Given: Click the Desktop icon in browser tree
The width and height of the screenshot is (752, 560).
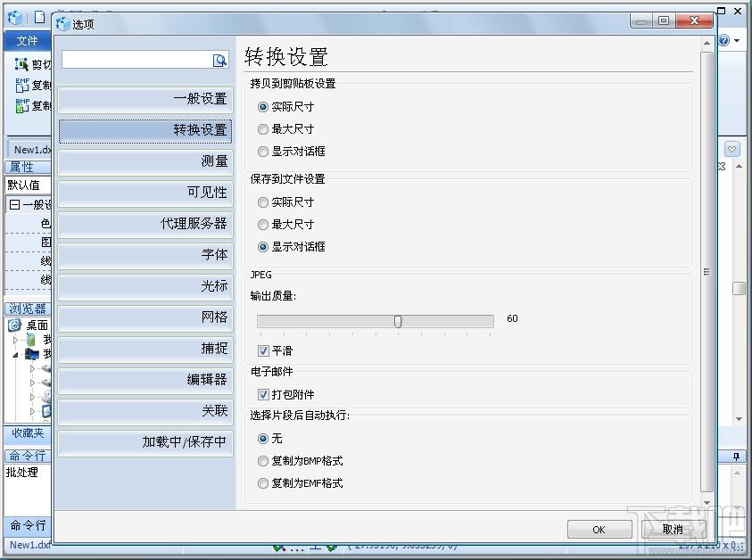Looking at the screenshot, I should 15,325.
